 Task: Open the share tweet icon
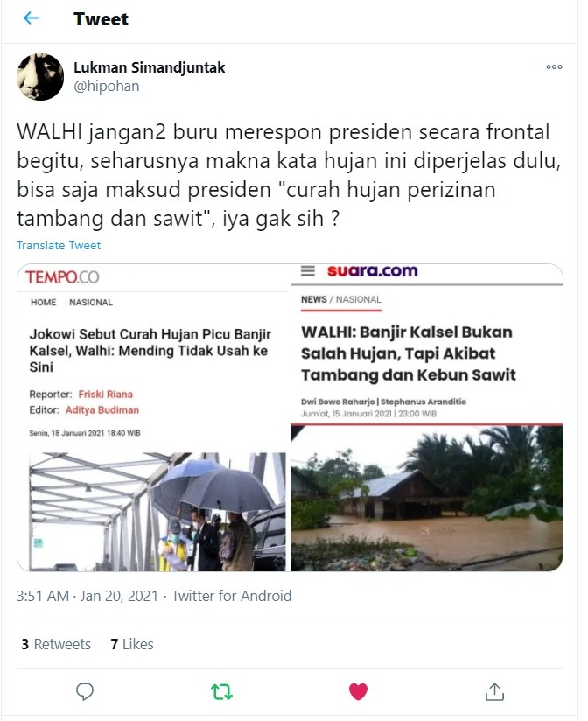tap(494, 691)
